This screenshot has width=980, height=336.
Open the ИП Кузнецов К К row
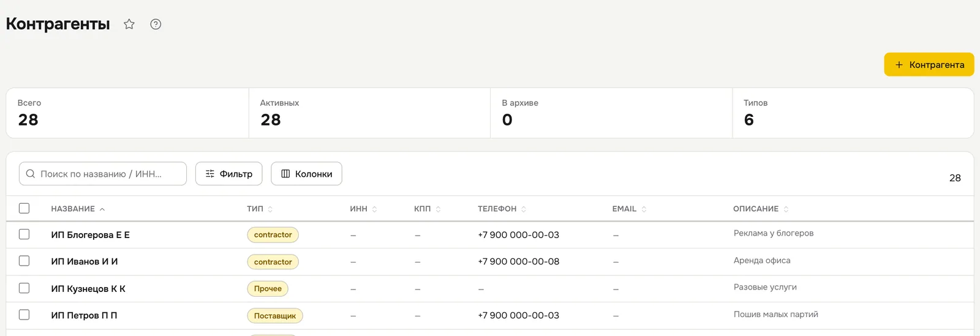pyautogui.click(x=490, y=289)
